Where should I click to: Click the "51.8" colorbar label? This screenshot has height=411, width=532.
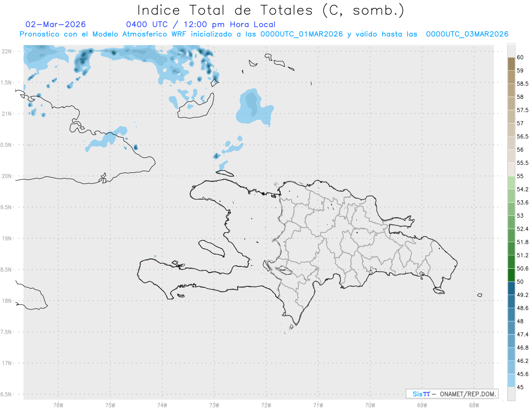pyautogui.click(x=522, y=242)
